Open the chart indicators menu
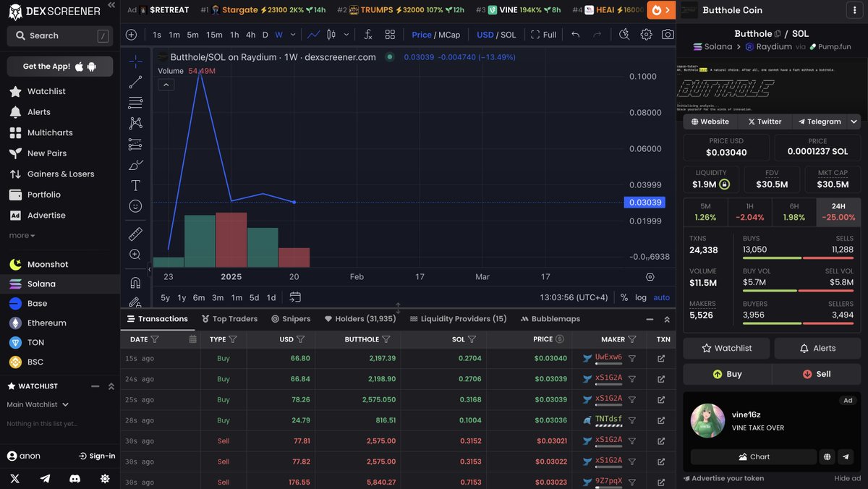This screenshot has width=868, height=489. (368, 35)
